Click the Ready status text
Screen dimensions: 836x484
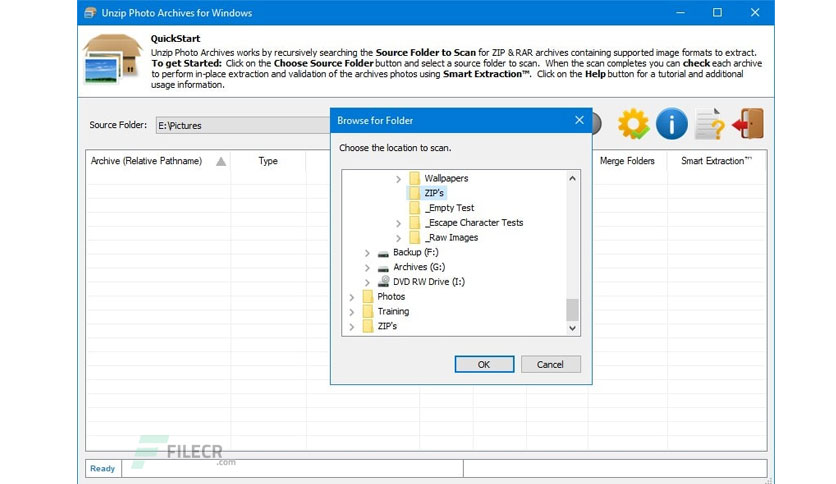102,469
